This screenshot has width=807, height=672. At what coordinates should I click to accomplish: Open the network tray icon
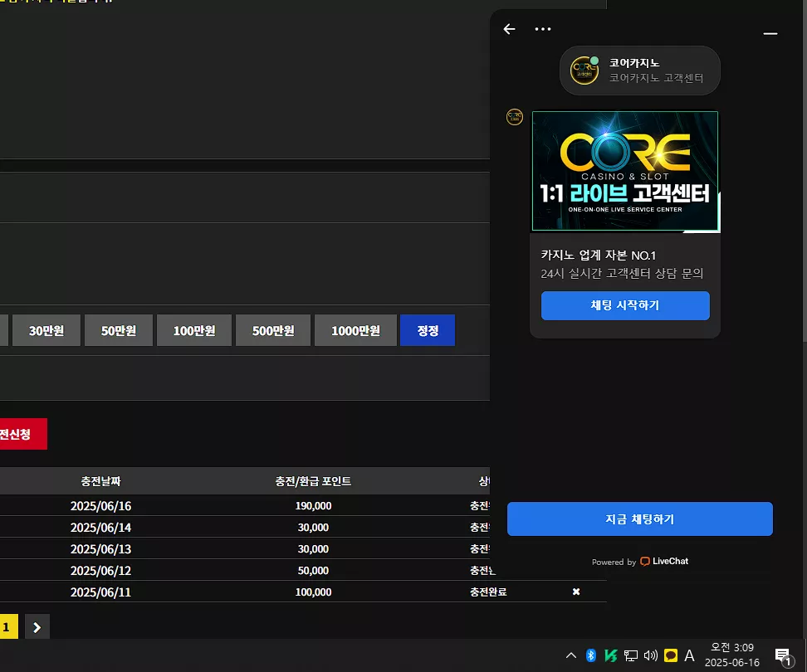pyautogui.click(x=630, y=655)
